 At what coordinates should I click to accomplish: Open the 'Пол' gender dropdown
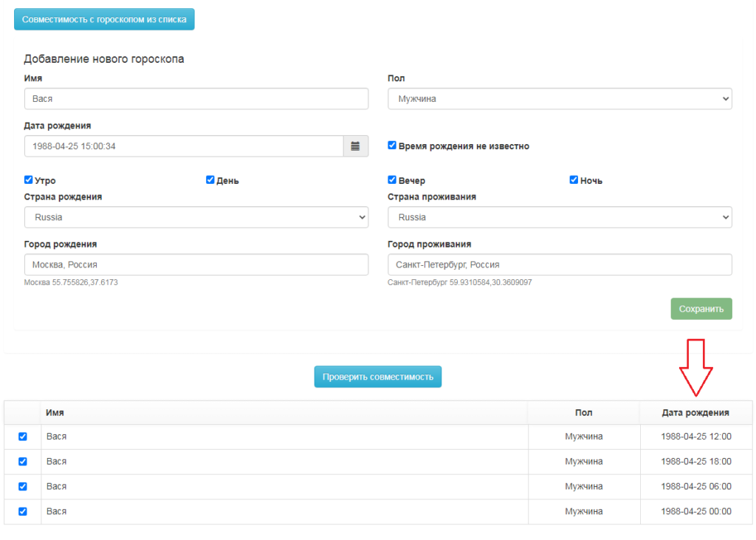click(560, 99)
